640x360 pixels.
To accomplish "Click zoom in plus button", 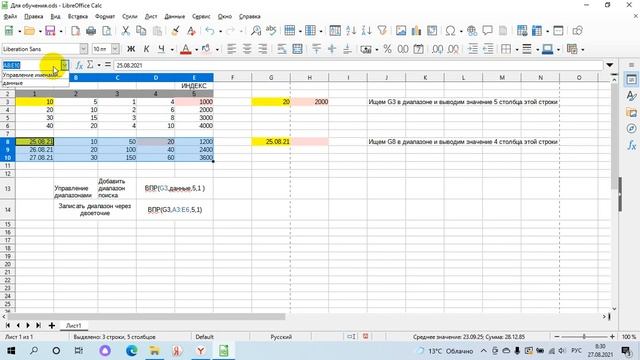I will point(612,336).
